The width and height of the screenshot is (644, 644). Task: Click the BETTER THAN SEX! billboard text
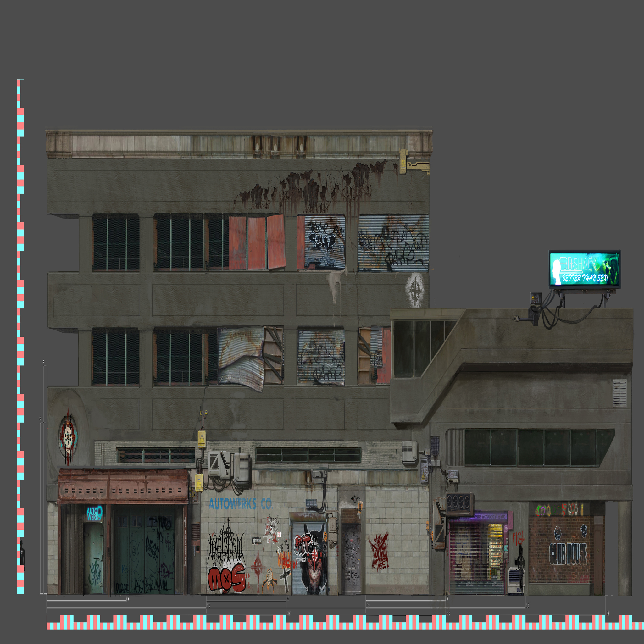[x=585, y=278]
